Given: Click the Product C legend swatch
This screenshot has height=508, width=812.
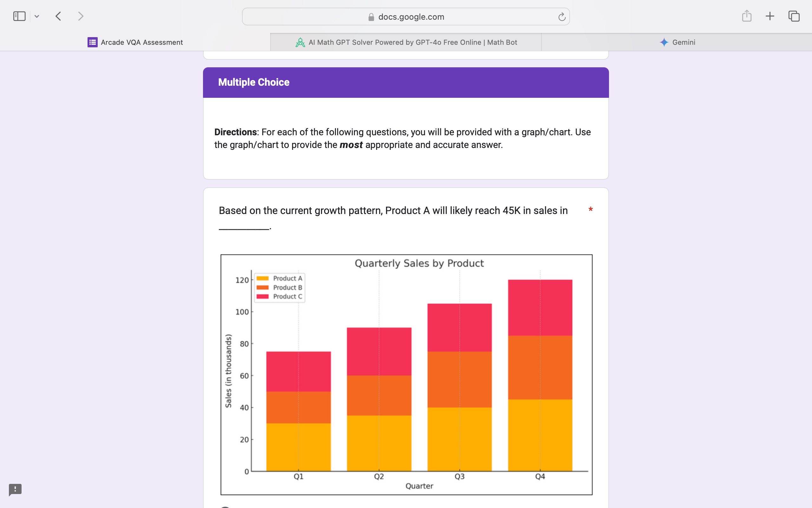Looking at the screenshot, I should pyautogui.click(x=262, y=296).
